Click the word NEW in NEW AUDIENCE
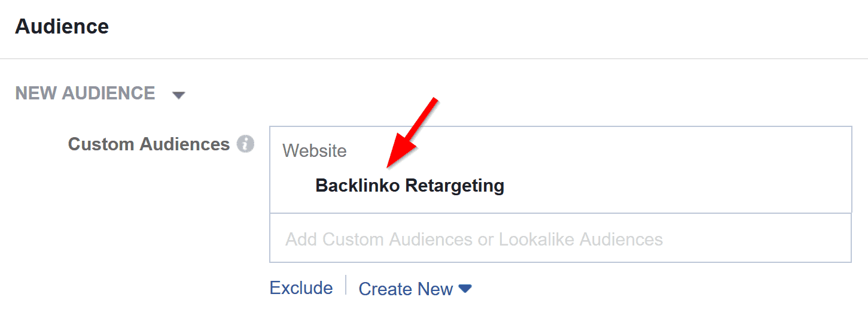Viewport: 868px width, 315px height. coord(34,93)
